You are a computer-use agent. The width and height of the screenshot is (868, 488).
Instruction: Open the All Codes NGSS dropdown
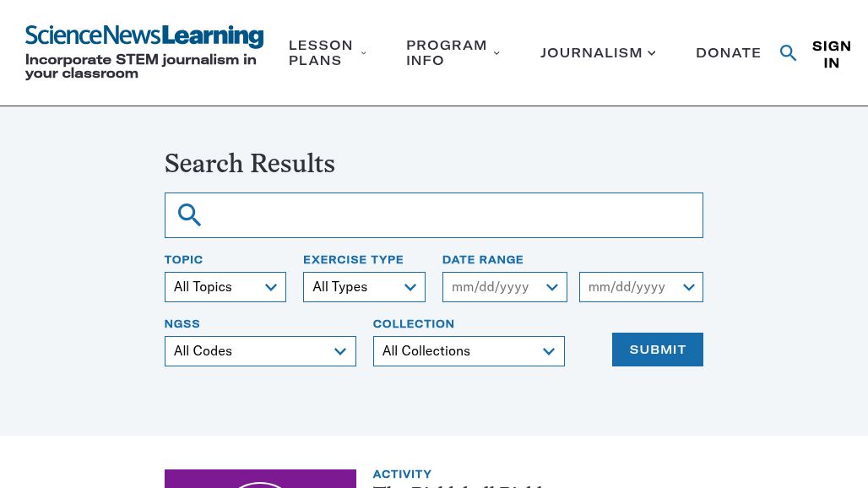click(x=259, y=351)
